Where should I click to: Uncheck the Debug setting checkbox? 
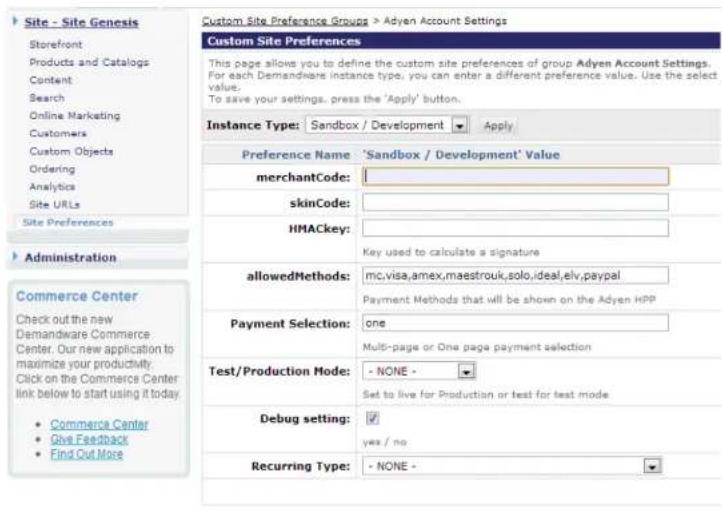pyautogui.click(x=372, y=418)
